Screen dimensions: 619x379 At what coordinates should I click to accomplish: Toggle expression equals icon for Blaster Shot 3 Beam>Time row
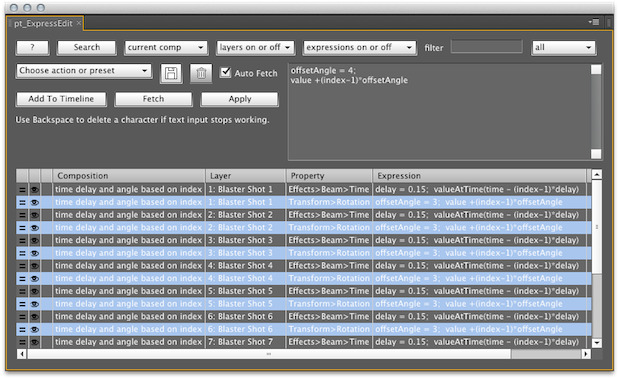click(23, 240)
